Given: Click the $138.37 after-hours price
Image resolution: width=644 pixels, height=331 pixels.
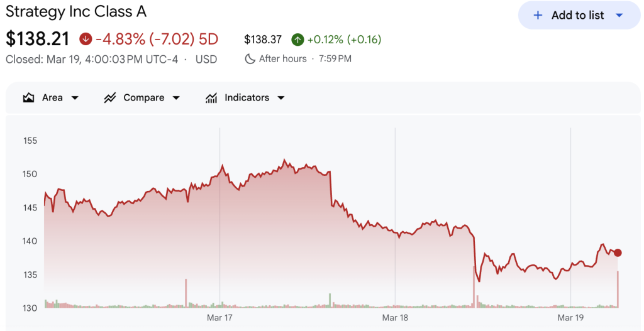Looking at the screenshot, I should [x=263, y=40].
